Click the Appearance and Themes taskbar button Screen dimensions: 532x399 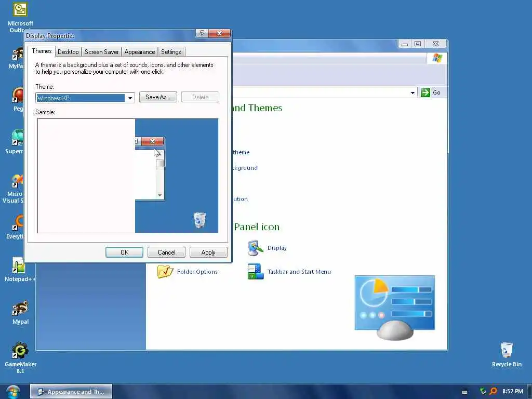(x=71, y=392)
